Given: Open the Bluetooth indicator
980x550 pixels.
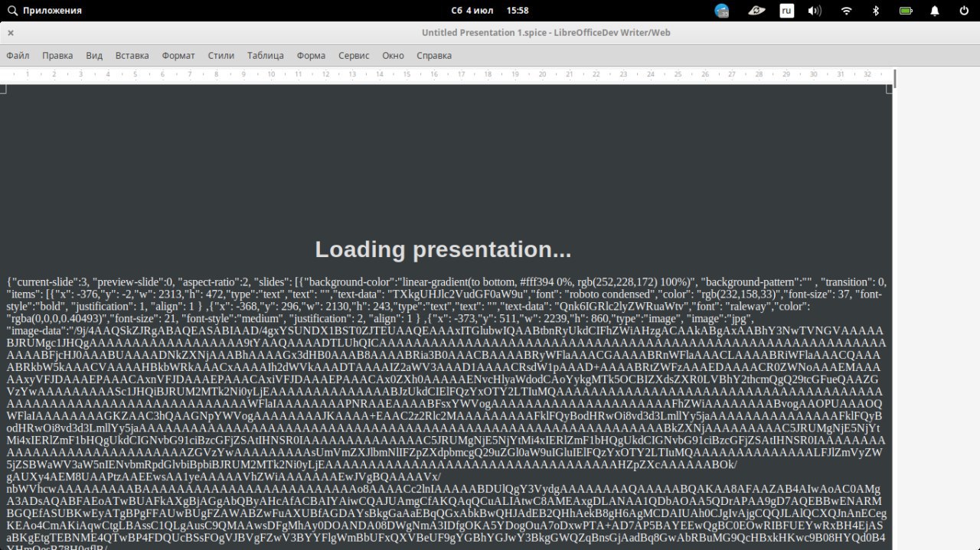Looking at the screenshot, I should pos(876,11).
